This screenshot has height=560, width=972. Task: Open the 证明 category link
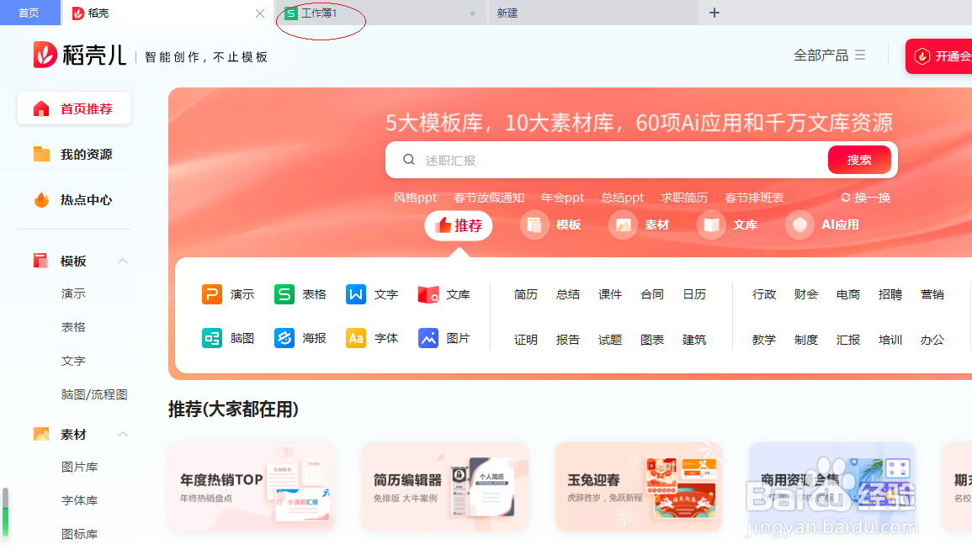tap(526, 340)
